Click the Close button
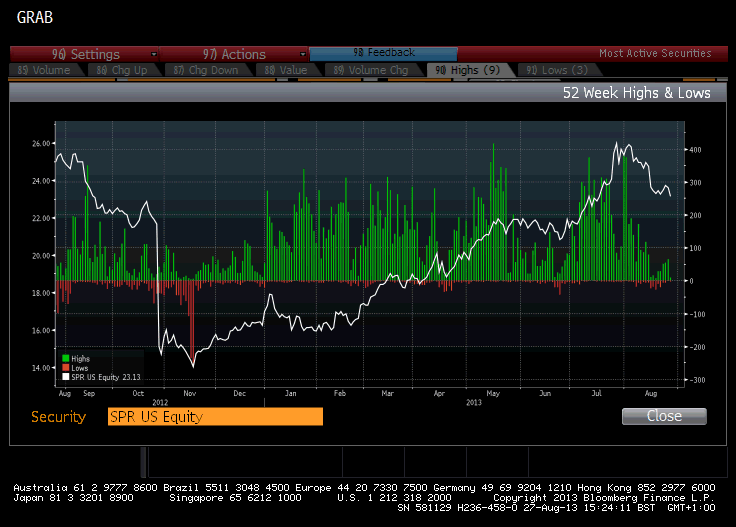736x527 pixels. tap(664, 416)
